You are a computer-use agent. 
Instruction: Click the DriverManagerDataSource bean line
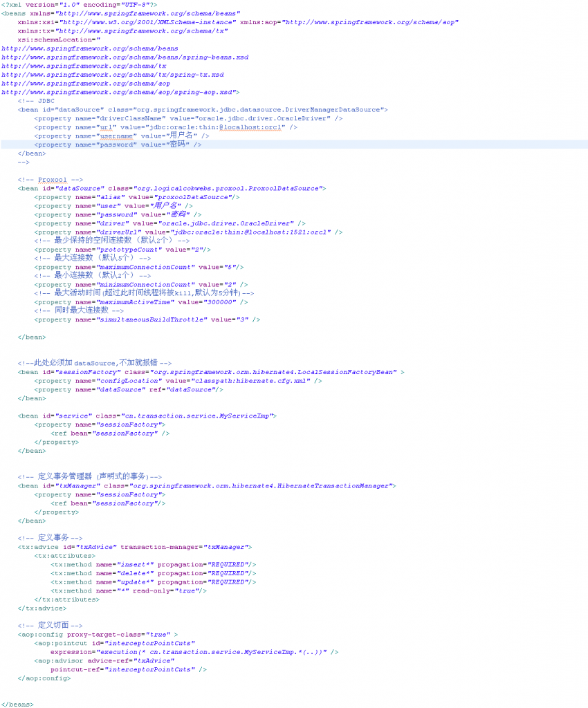pyautogui.click(x=203, y=110)
